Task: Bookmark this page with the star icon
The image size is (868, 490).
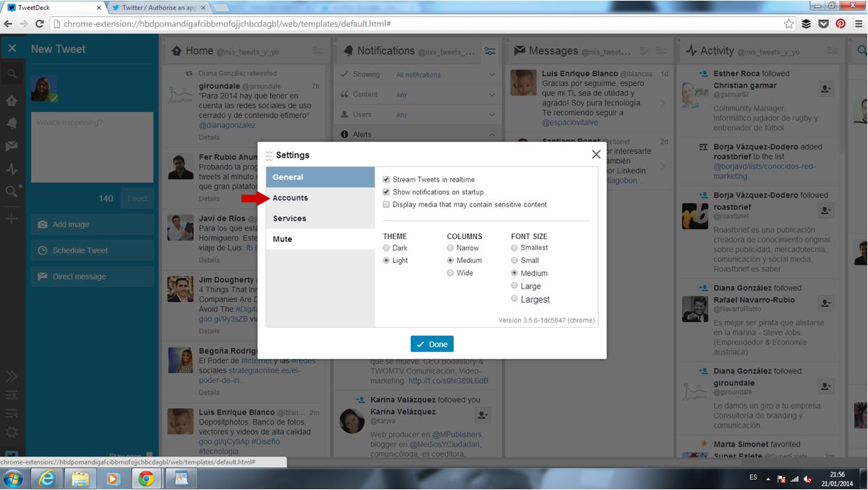Action: point(789,23)
